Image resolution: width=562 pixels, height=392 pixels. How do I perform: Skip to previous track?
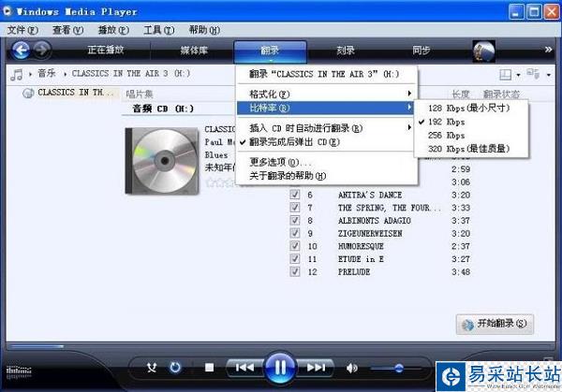(x=244, y=368)
